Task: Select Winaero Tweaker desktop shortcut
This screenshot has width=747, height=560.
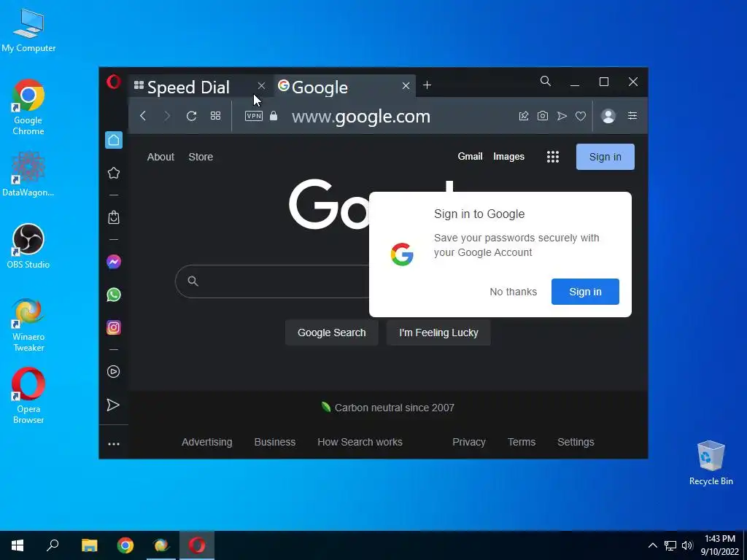Action: (x=28, y=324)
